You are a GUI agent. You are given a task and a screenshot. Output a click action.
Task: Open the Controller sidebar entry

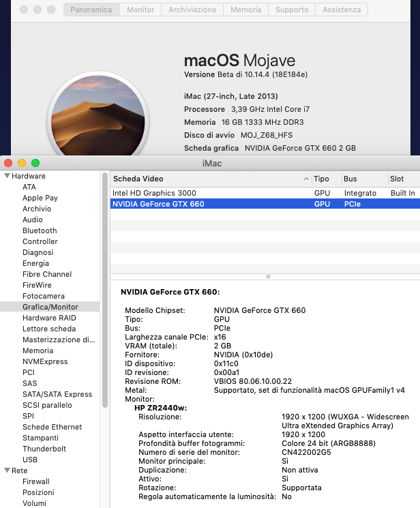coord(40,241)
